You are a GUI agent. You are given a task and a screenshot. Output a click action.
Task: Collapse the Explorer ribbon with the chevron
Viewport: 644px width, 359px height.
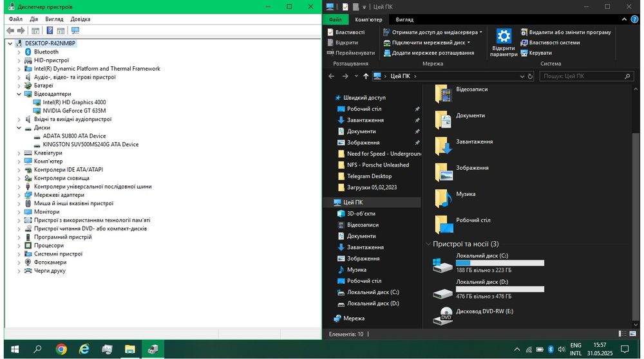(624, 19)
